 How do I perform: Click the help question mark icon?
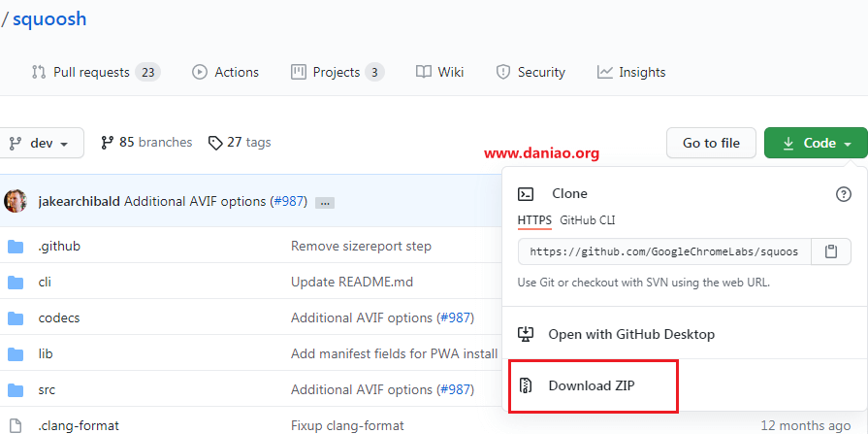(x=843, y=194)
